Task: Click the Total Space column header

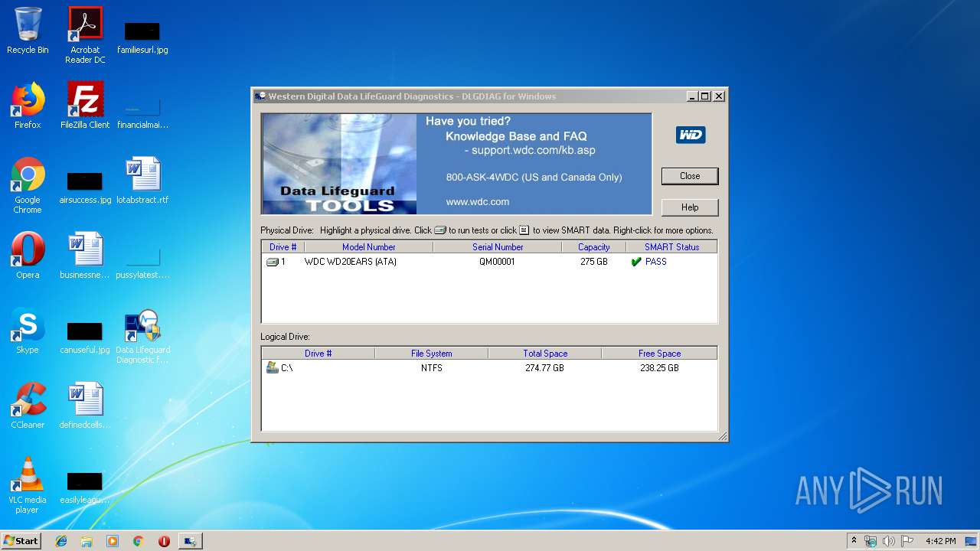Action: pyautogui.click(x=545, y=354)
